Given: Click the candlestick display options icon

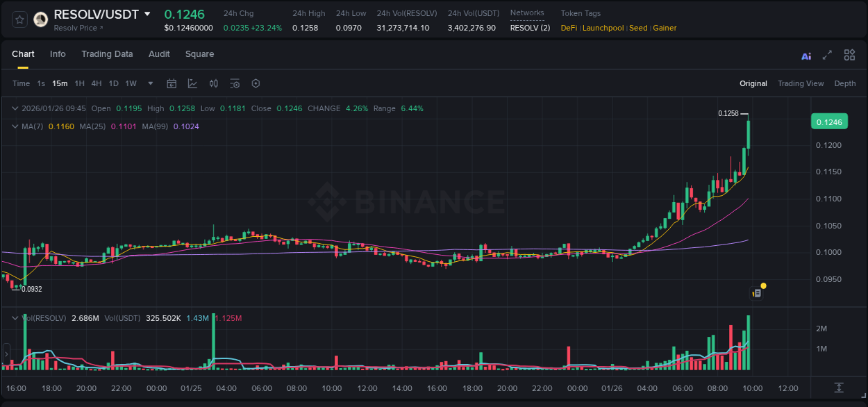Looking at the screenshot, I should 213,83.
